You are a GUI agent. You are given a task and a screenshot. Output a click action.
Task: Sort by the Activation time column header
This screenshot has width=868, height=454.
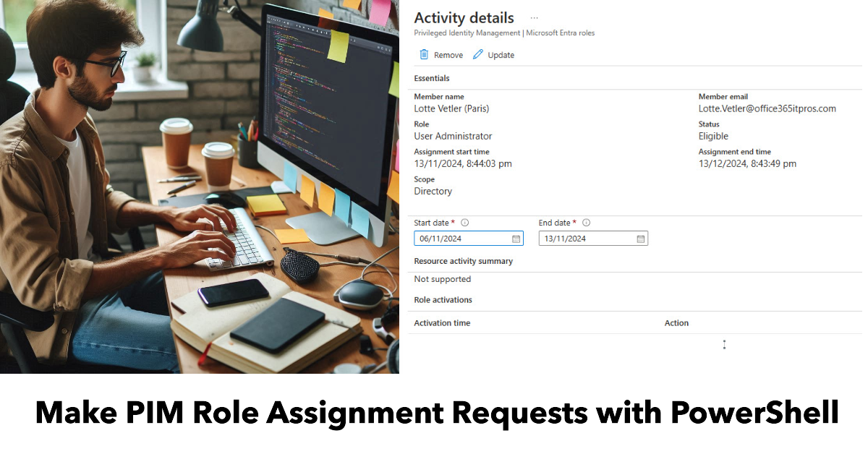coord(442,323)
